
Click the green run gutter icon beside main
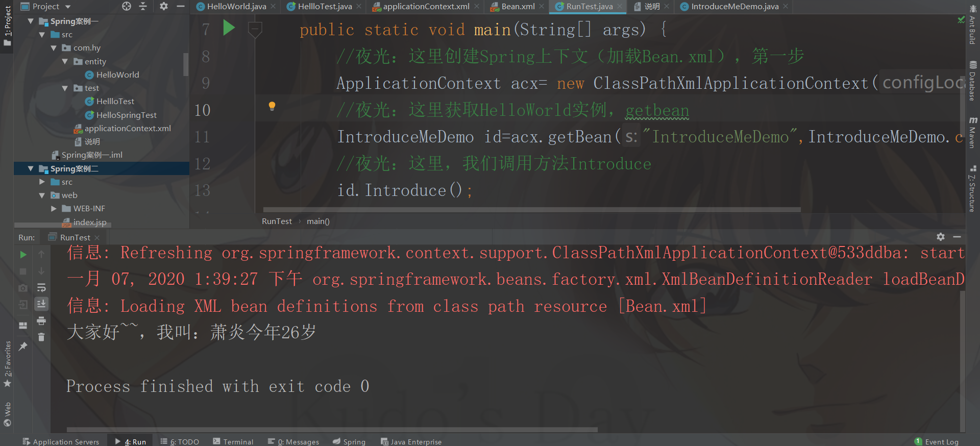point(229,28)
